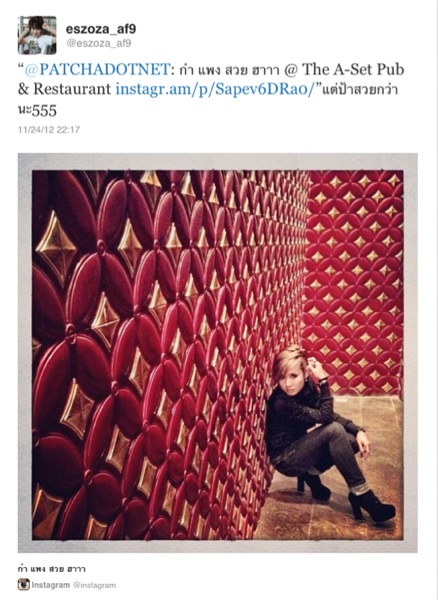This screenshot has width=438, height=600.
Task: Select "The A-Set Pub" text in tweet
Action: pyautogui.click(x=353, y=69)
